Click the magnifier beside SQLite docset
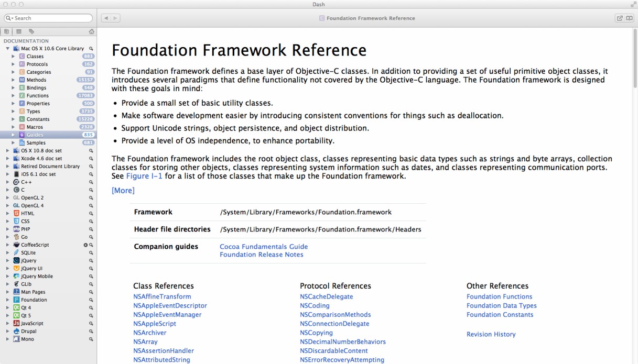The height and width of the screenshot is (364, 638). (91, 253)
